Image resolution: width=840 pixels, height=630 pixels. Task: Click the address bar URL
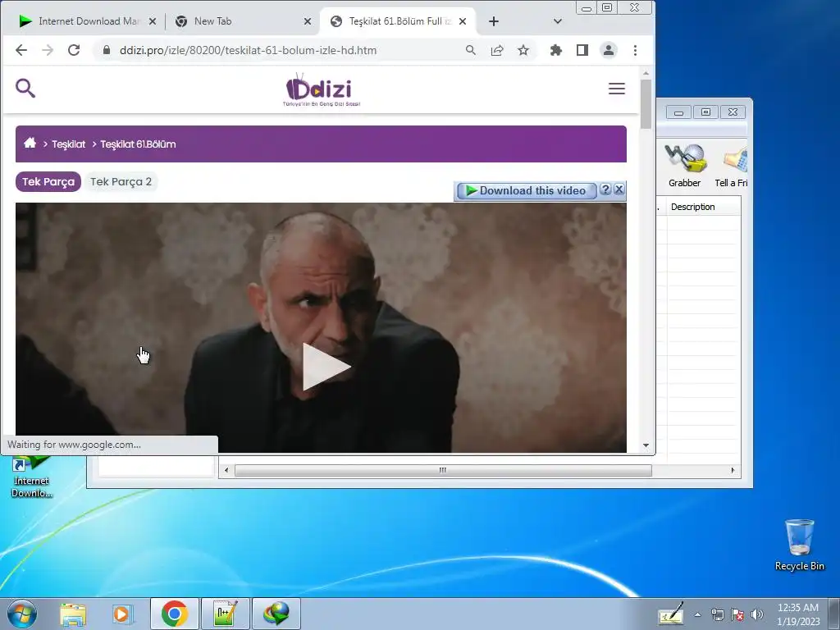(x=248, y=50)
